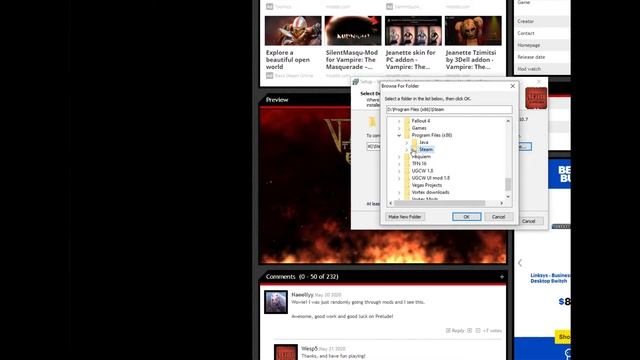Screen dimensions: 640x360
Task: Click Cancel in Browse For Folder dialog
Action: click(498, 217)
